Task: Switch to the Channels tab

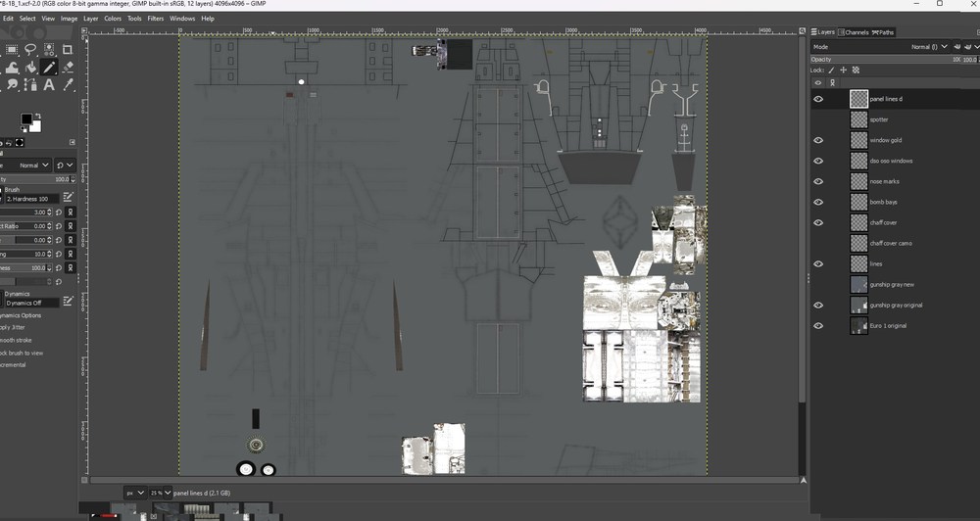Action: (x=854, y=32)
